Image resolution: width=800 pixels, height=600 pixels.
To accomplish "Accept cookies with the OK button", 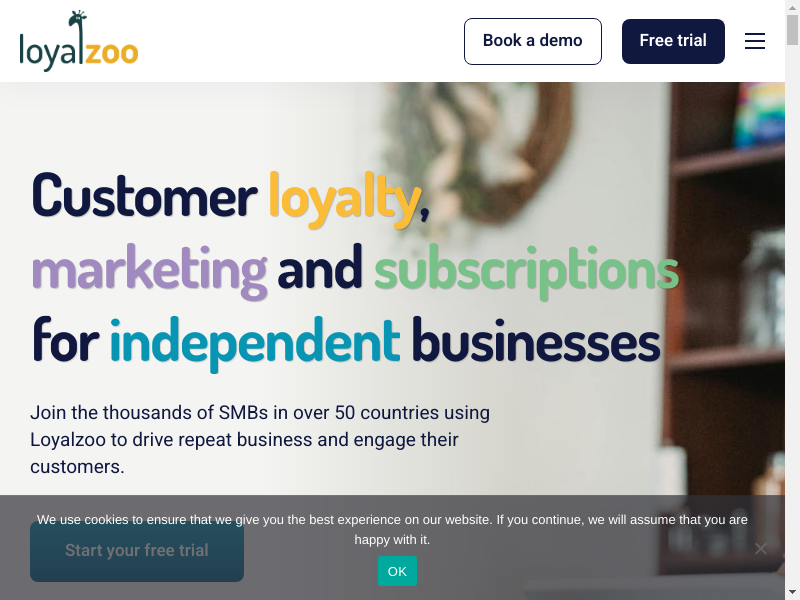I will [x=397, y=571].
